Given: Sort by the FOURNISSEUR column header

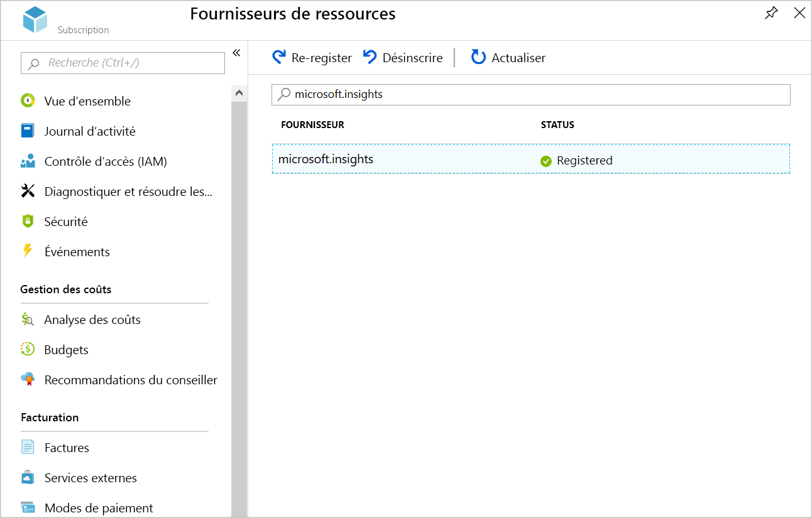Looking at the screenshot, I should click(x=312, y=125).
